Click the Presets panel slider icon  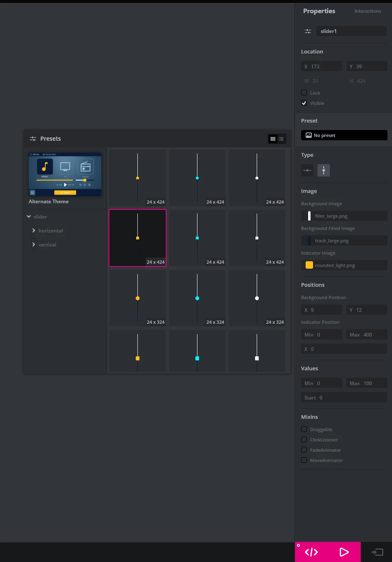point(33,139)
